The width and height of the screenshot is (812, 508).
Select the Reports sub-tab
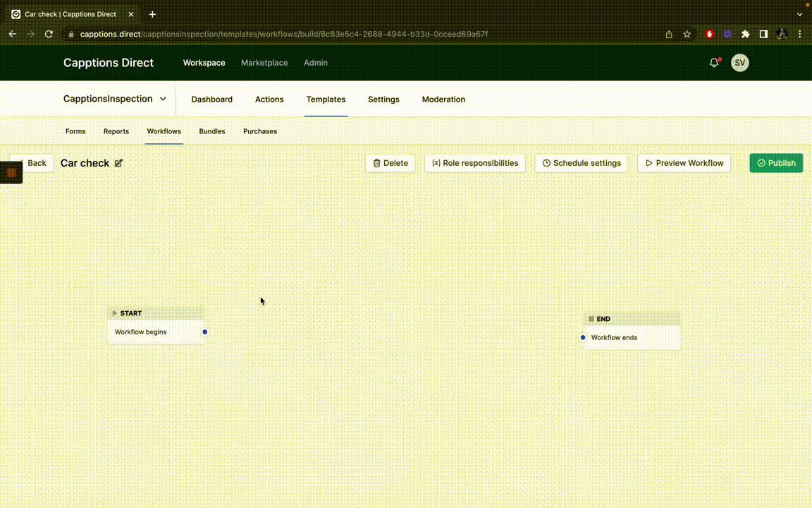tap(116, 132)
